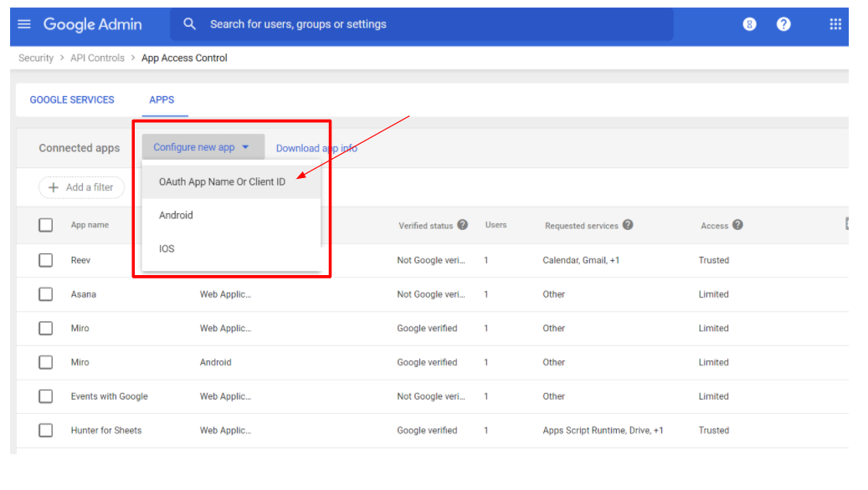Tick the select-all checkbox in header
This screenshot has height=490, width=868.
point(45,225)
